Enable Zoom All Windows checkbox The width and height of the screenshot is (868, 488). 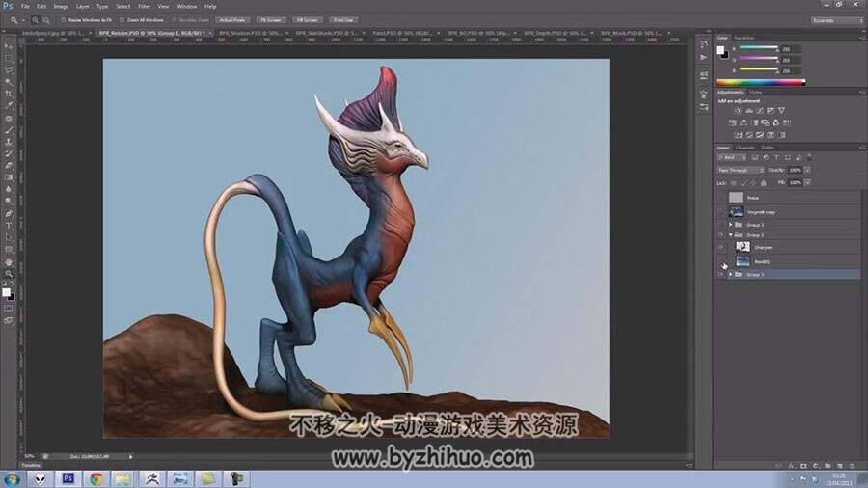click(x=122, y=20)
